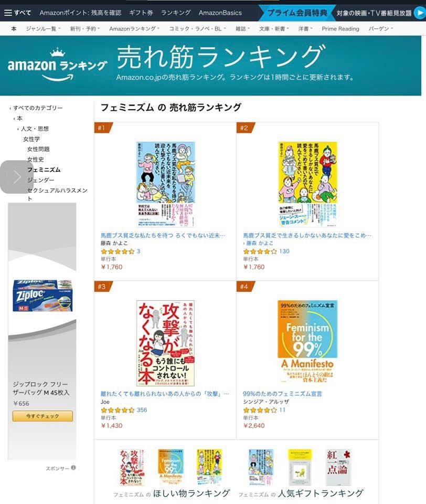This screenshot has width=426, height=504.
Task: Click the sponsor info icon
Action: tap(73, 468)
